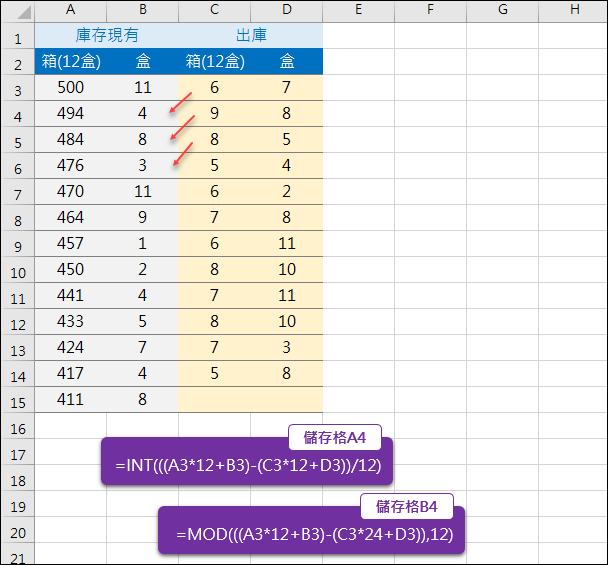
Task: Select cell A6 containing 476
Action: click(x=71, y=165)
